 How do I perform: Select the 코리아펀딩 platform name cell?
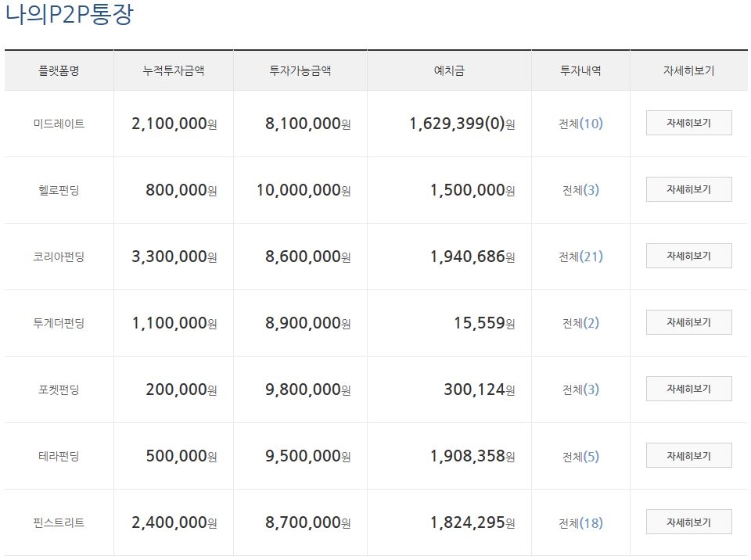point(59,257)
